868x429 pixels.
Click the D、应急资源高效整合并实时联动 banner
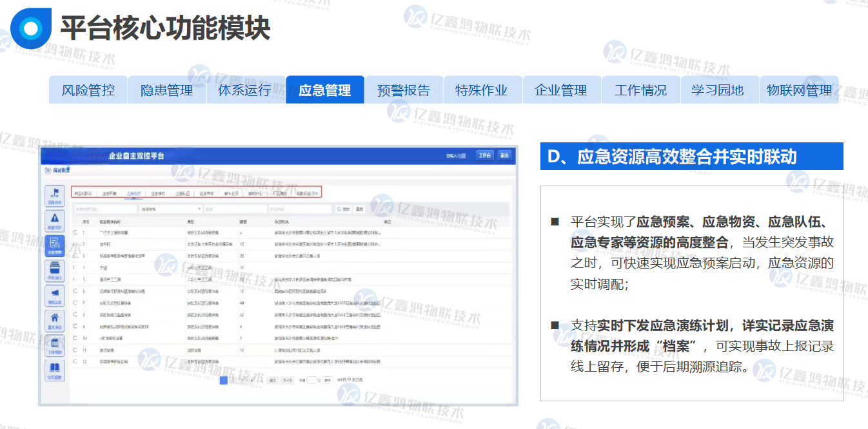click(691, 157)
